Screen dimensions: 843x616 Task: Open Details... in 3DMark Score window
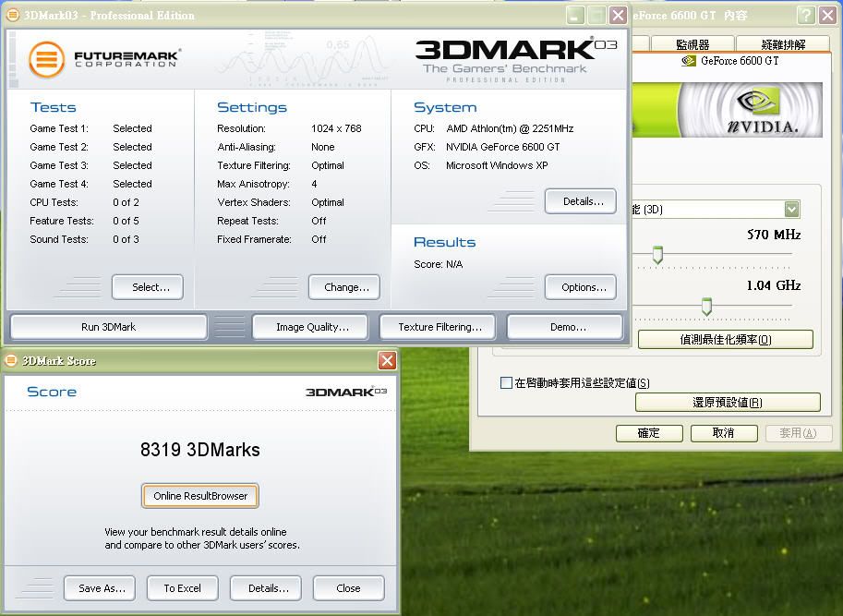pyautogui.click(x=266, y=588)
